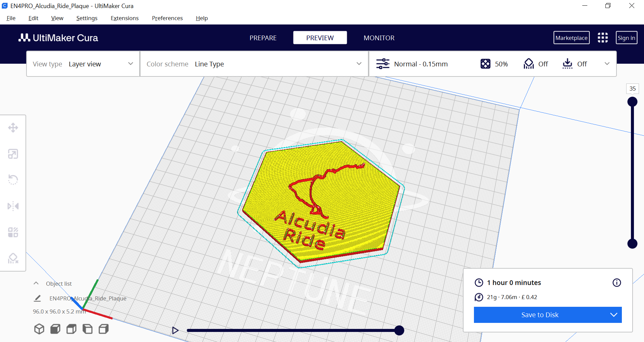This screenshot has width=644, height=342.
Task: Click the Sign in button
Action: (627, 38)
